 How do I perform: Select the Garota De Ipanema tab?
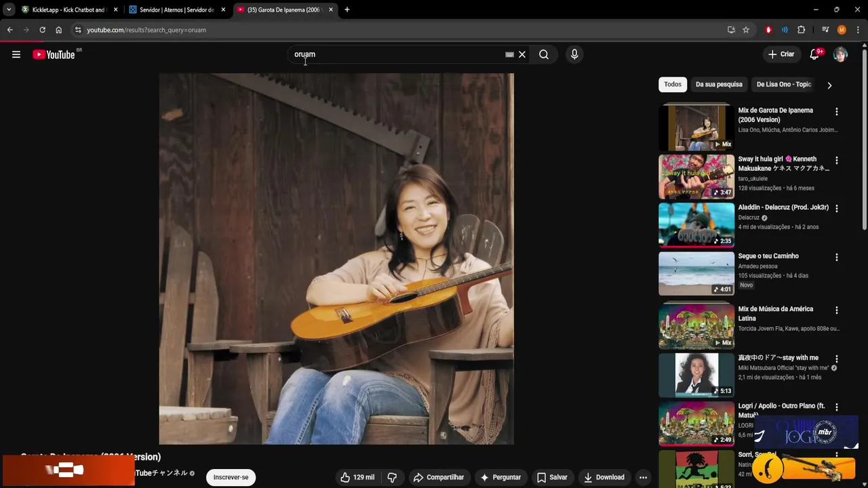tap(285, 9)
